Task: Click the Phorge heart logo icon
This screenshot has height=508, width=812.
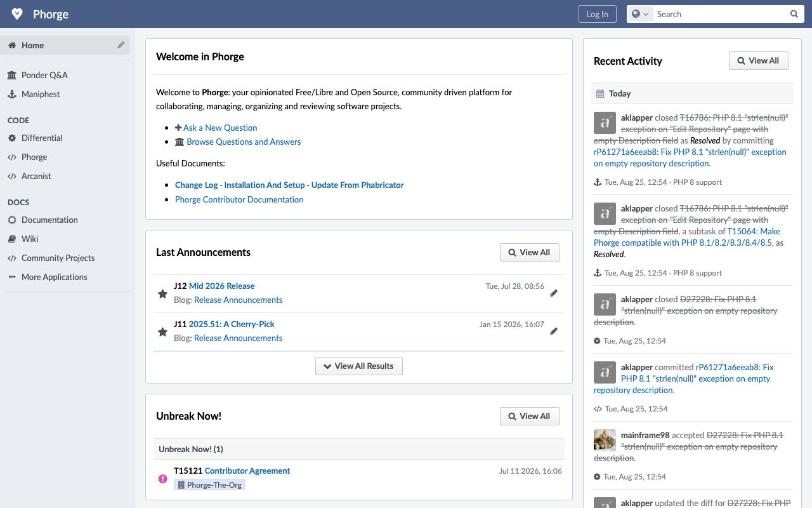Action: click(x=17, y=14)
